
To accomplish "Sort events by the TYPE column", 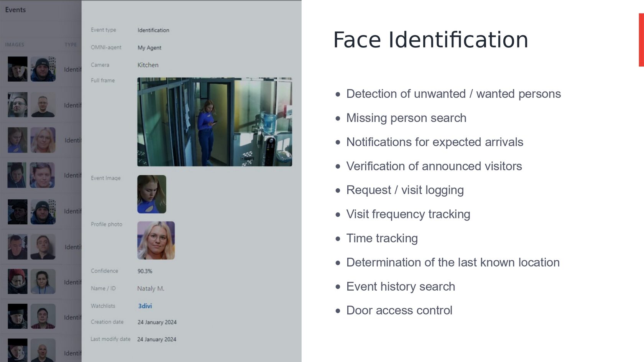I will pyautogui.click(x=70, y=44).
